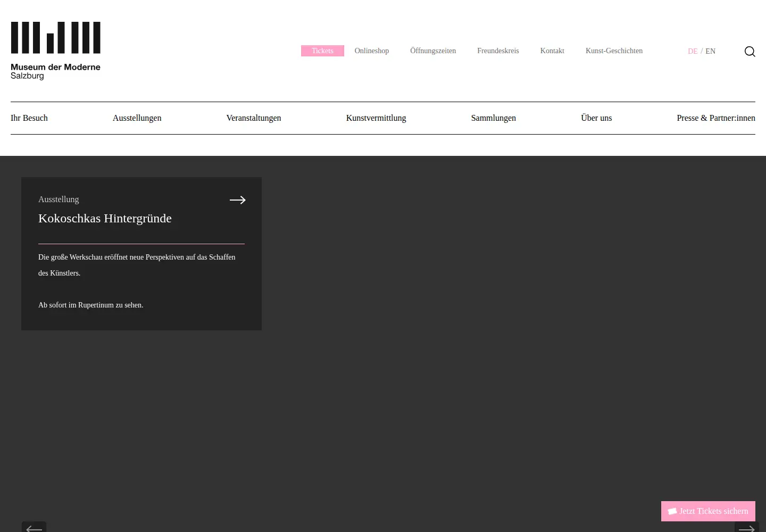This screenshot has height=532, width=766.
Task: Open the search magnifier icon
Action: [x=750, y=51]
